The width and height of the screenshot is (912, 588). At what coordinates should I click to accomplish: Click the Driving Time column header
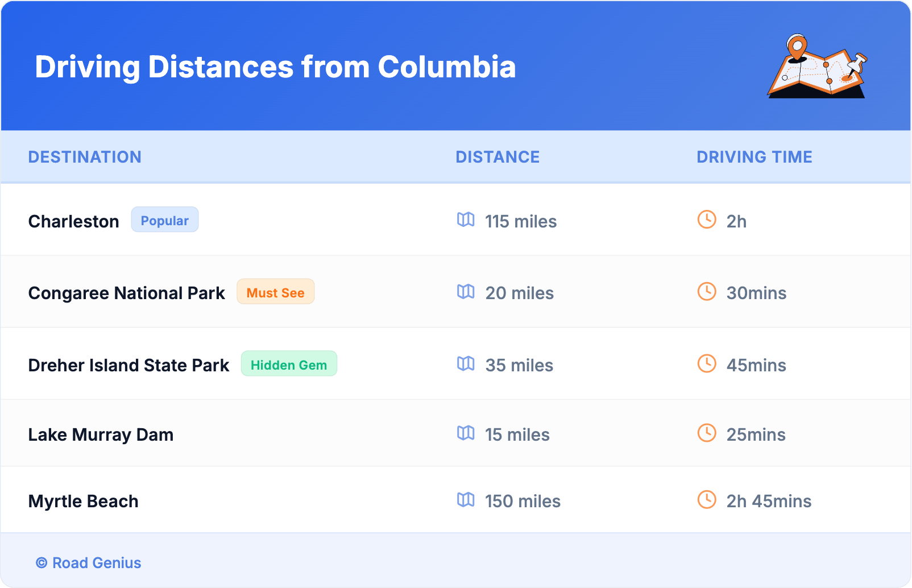pos(755,157)
